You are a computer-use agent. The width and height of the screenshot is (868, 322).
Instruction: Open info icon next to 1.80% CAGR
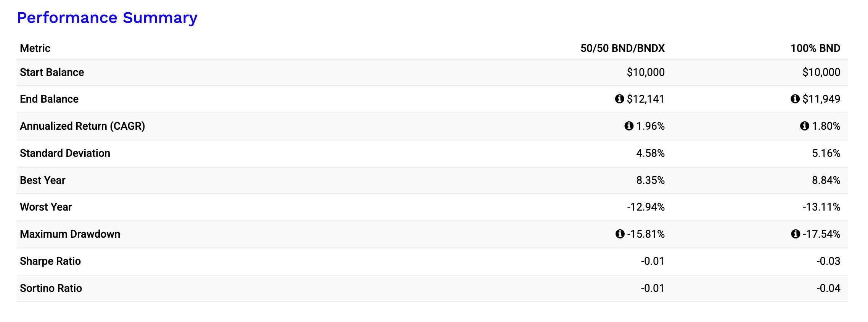pyautogui.click(x=804, y=126)
